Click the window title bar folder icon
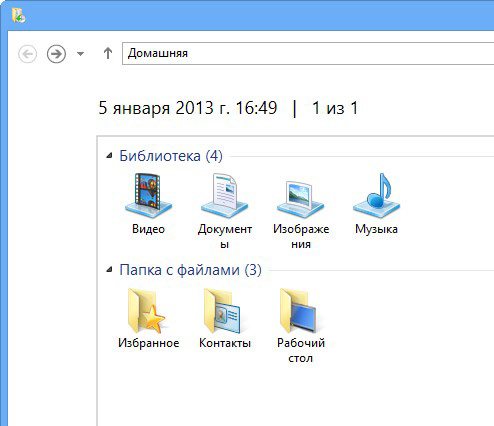 pyautogui.click(x=19, y=15)
